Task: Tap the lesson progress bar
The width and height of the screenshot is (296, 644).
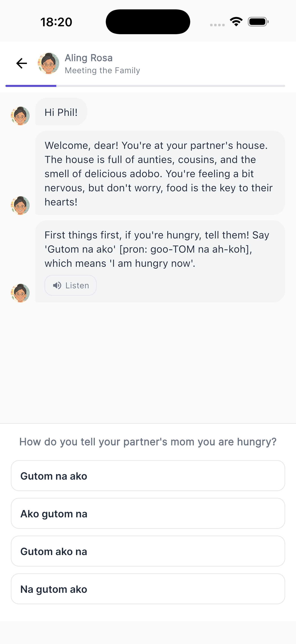Action: coord(145,86)
